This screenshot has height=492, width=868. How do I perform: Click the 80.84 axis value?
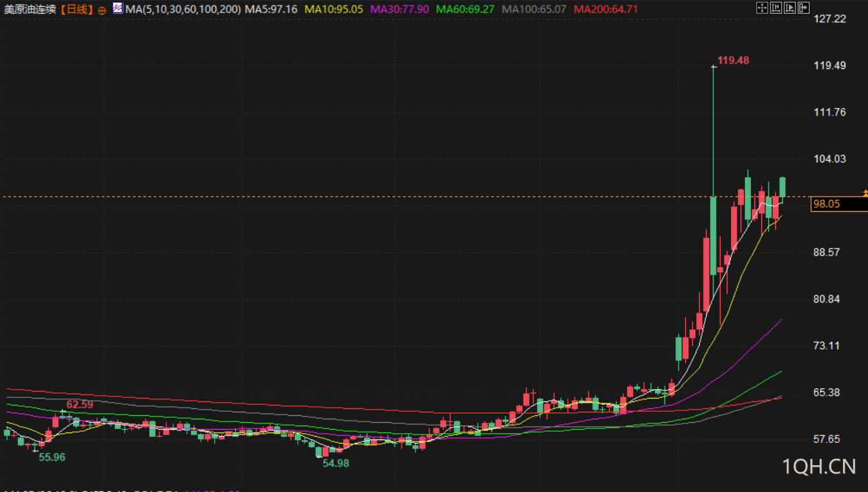(x=828, y=299)
